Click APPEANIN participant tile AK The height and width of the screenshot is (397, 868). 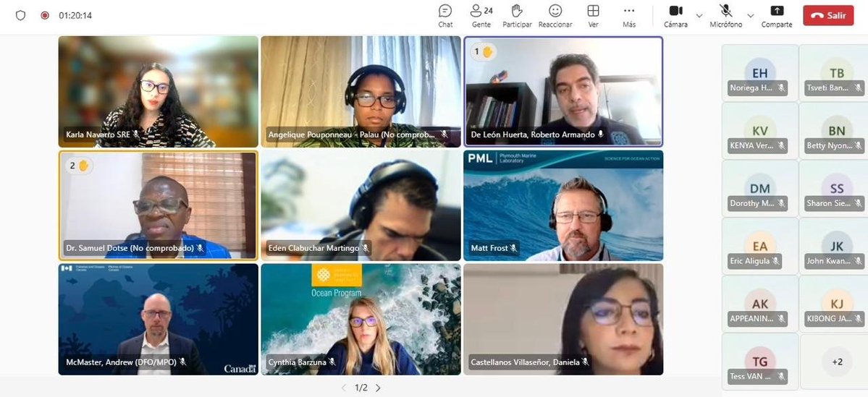tap(760, 304)
